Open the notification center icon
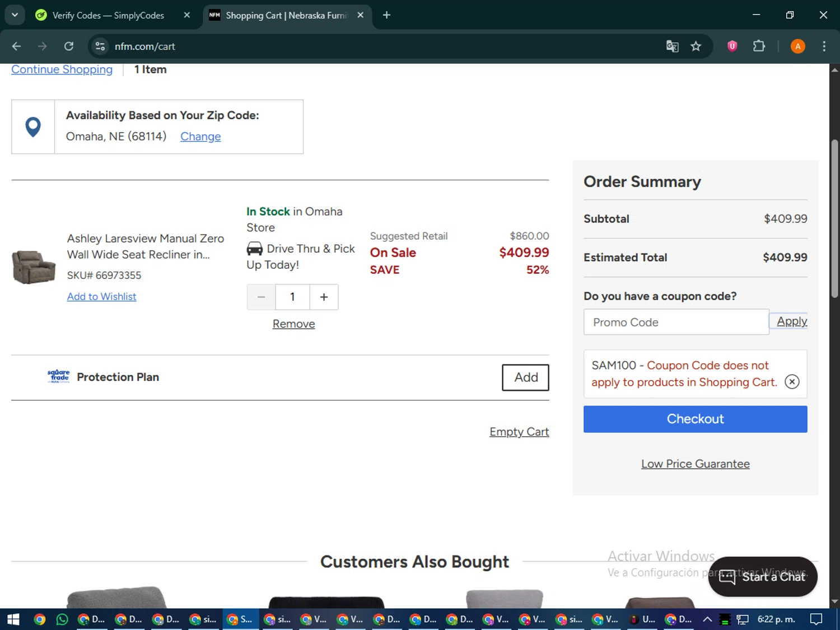 click(x=816, y=619)
